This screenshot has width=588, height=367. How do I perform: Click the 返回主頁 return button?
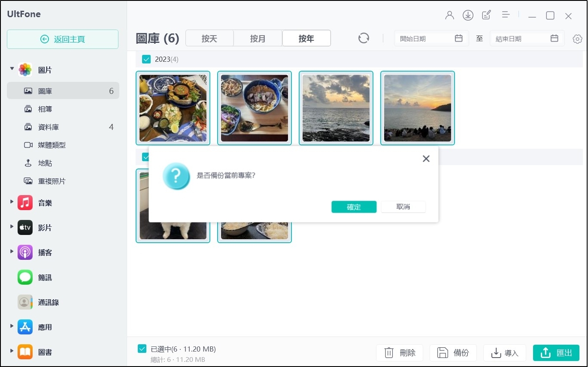63,39
